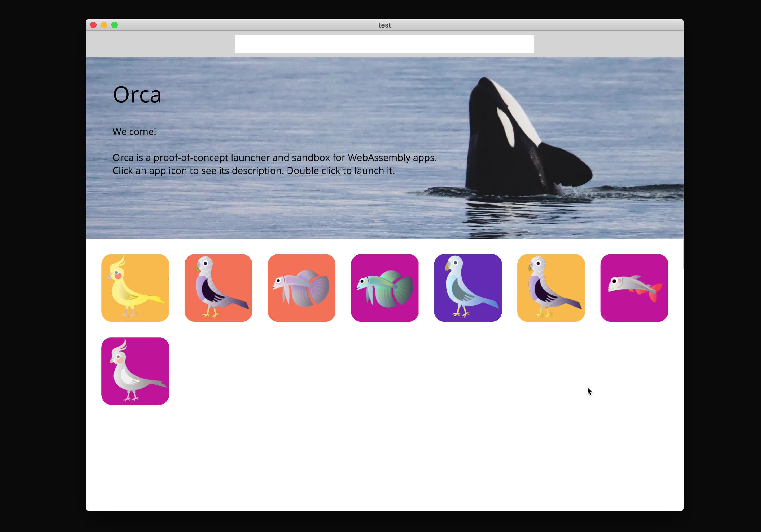Click the first app icon in the grid
Image resolution: width=761 pixels, height=532 pixels.
[135, 287]
